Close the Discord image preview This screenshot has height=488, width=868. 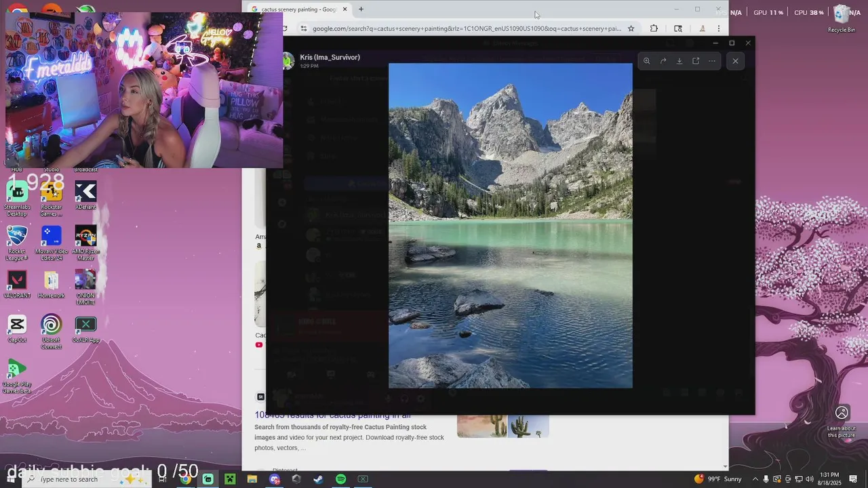pyautogui.click(x=735, y=61)
